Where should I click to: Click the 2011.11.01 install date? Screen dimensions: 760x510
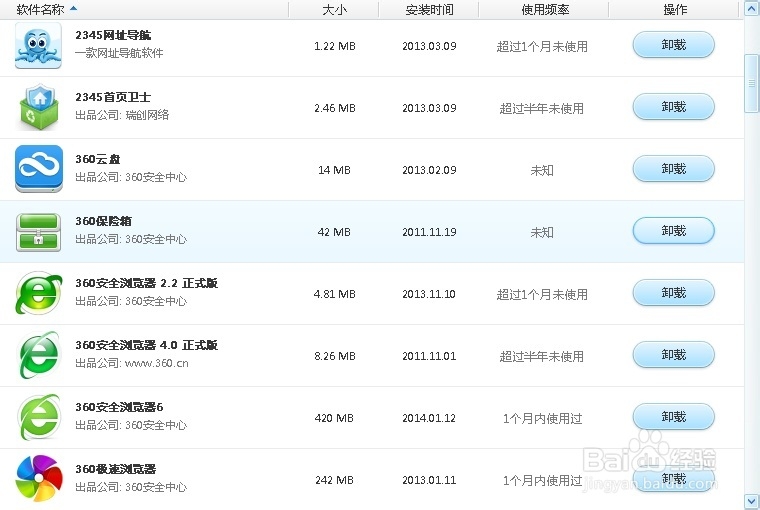pos(429,356)
